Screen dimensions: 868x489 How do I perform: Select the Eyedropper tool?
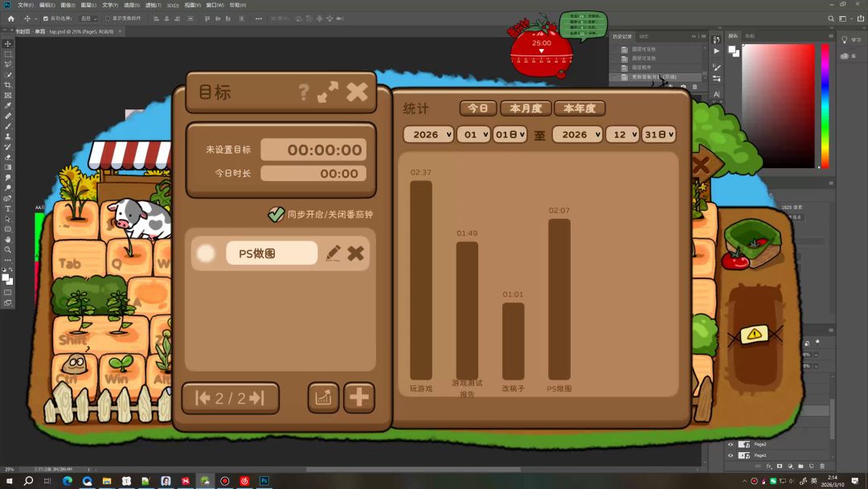8,105
